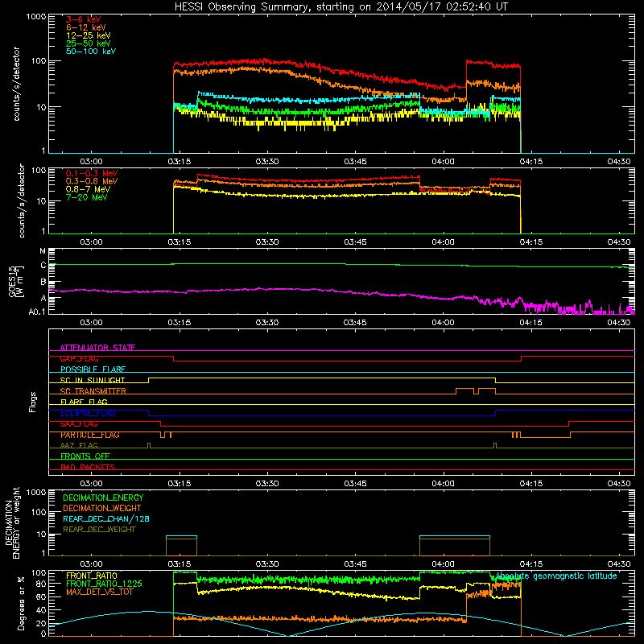The image size is (644, 644).
Task: Click the yellow 12-25 keV legend label
Action: (89, 35)
